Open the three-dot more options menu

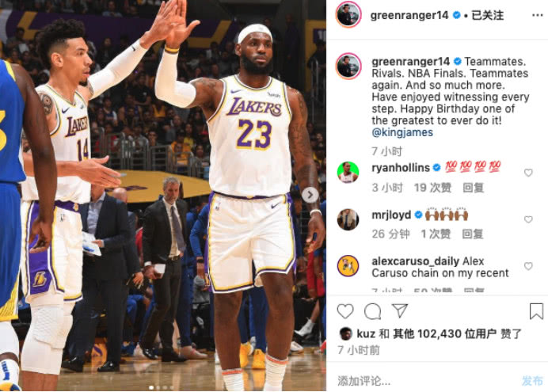pyautogui.click(x=537, y=15)
